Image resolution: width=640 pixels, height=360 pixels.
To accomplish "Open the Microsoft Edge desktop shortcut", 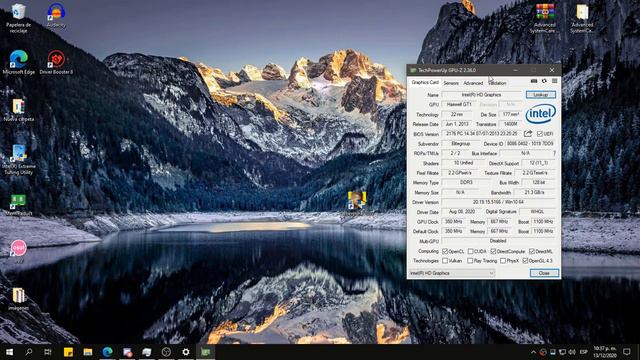I will coord(18,62).
